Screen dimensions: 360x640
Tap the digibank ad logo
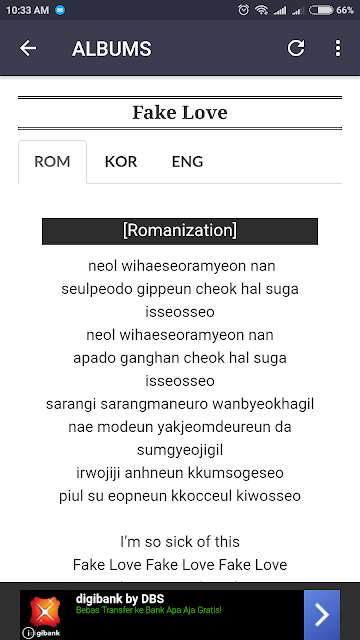44,611
